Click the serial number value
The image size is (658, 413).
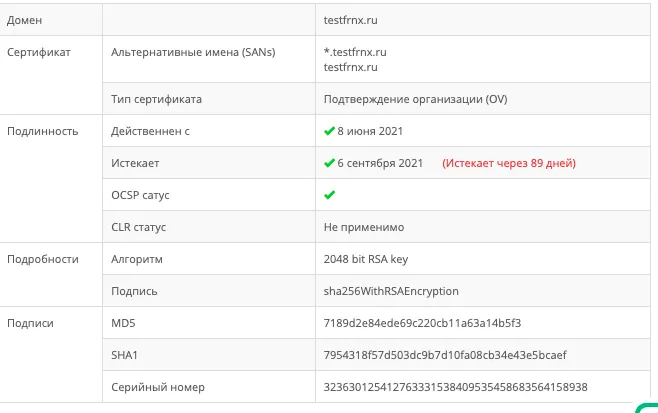click(456, 387)
